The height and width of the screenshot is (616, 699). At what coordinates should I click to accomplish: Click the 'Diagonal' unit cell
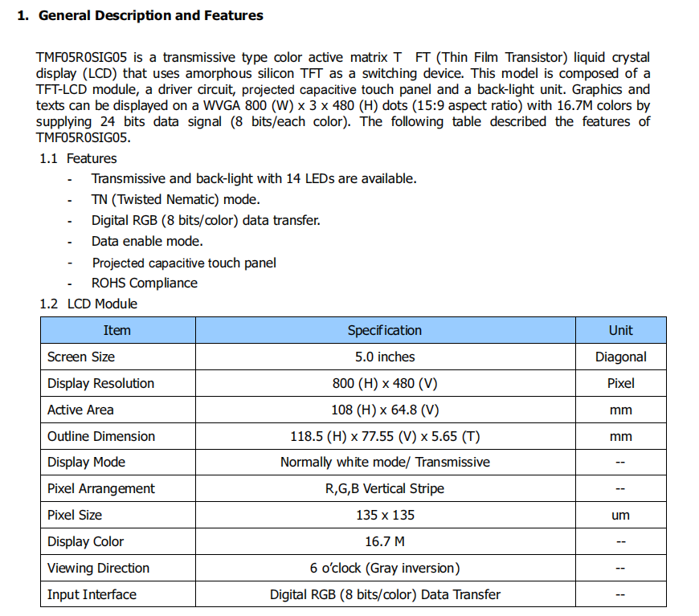[x=620, y=357]
